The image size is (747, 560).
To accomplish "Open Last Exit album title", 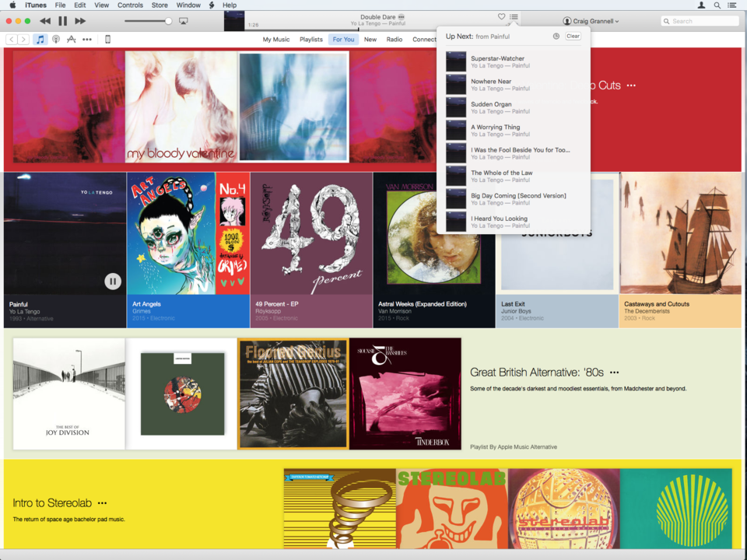I will [x=513, y=304].
